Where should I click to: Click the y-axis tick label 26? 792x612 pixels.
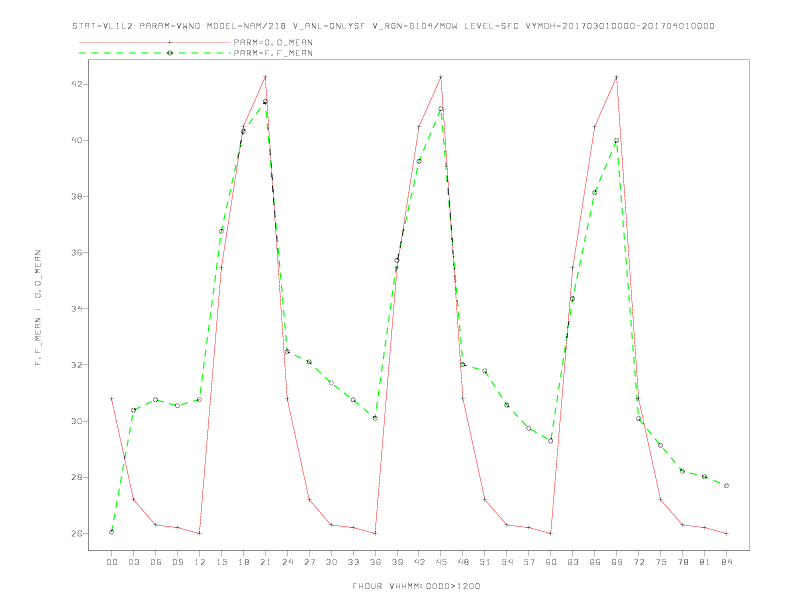pos(76,533)
